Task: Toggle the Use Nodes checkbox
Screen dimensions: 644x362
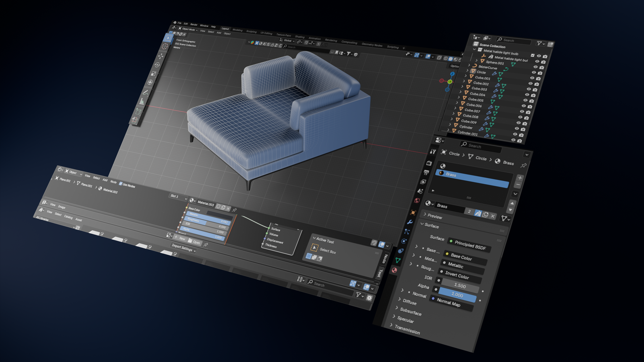Action: click(120, 184)
